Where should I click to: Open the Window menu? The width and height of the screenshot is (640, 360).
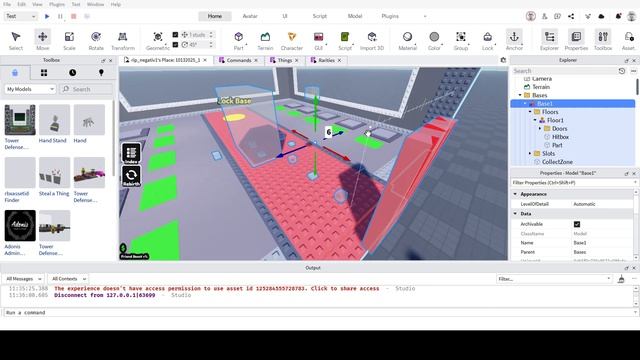point(95,4)
